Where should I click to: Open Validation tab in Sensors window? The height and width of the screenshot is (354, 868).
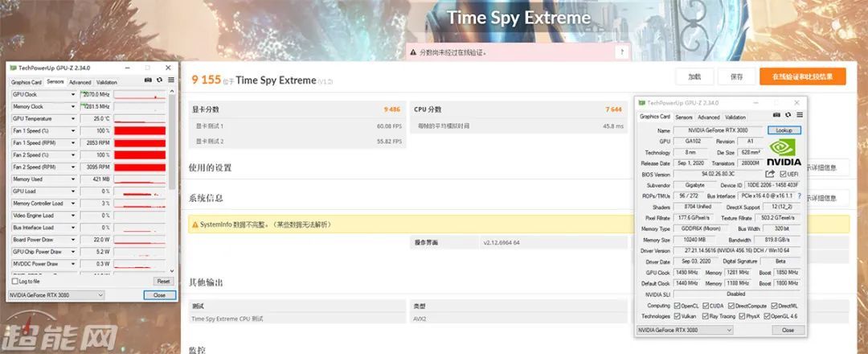[107, 83]
